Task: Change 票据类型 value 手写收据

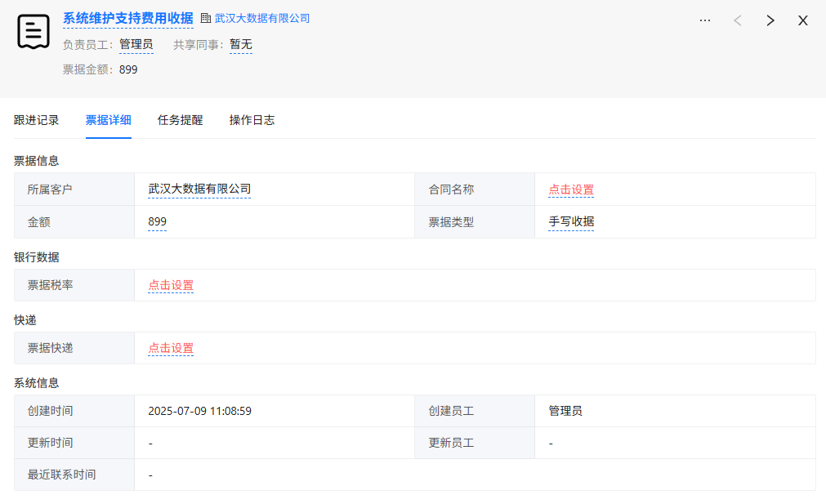Action: [x=571, y=221]
